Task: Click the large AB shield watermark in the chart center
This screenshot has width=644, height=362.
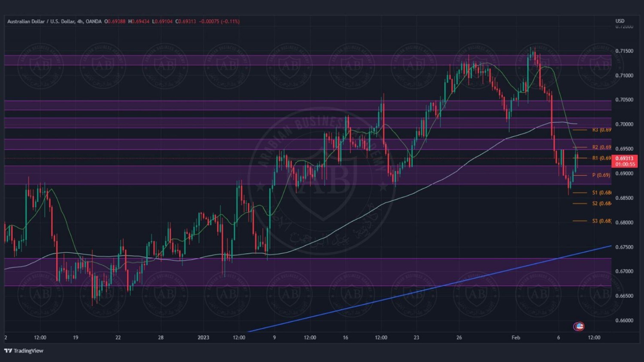Action: point(322,180)
